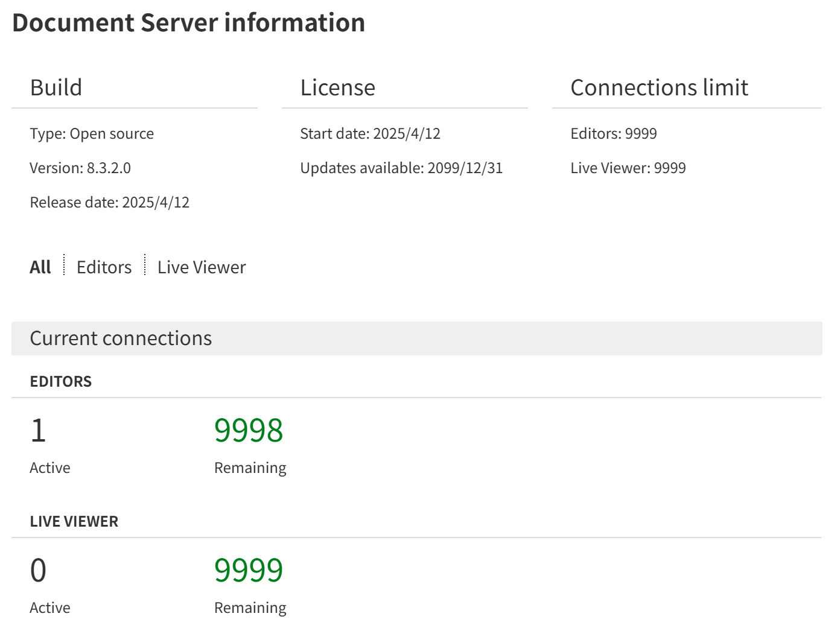Click the Release date line under Build

tap(110, 202)
